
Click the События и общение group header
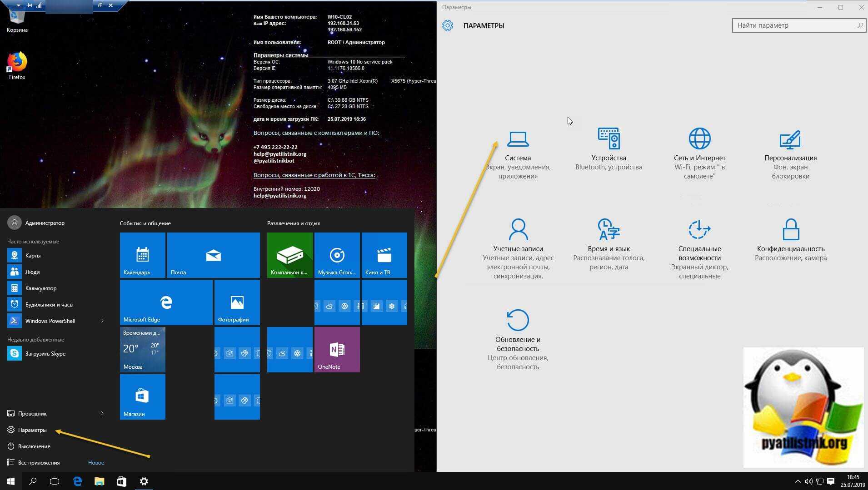(145, 223)
